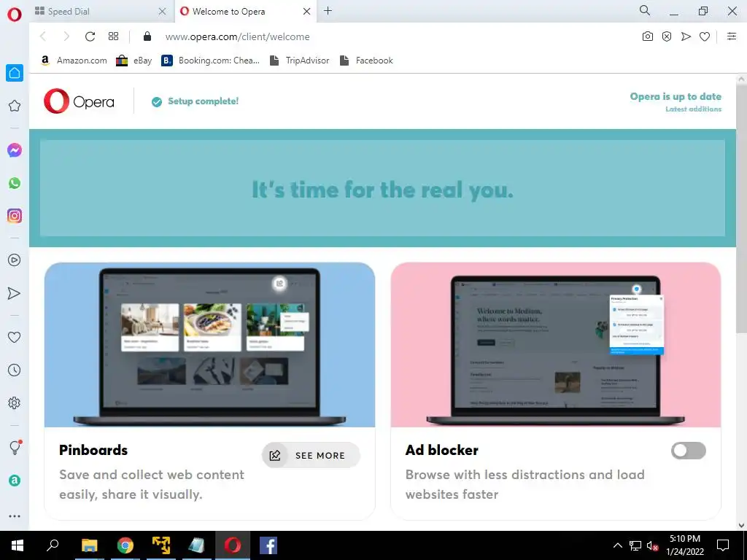Send page via My Flow toolbar icon

[x=686, y=36]
